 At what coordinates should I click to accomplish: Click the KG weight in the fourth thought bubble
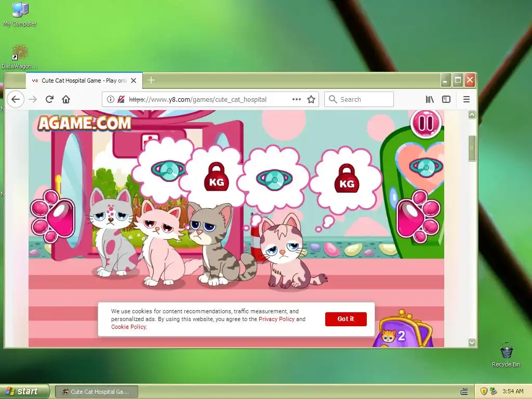click(347, 179)
